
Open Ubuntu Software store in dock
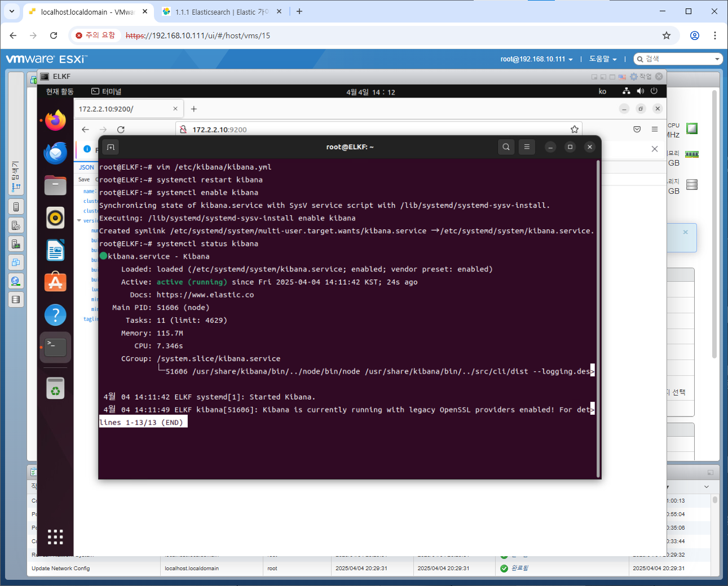click(x=55, y=282)
